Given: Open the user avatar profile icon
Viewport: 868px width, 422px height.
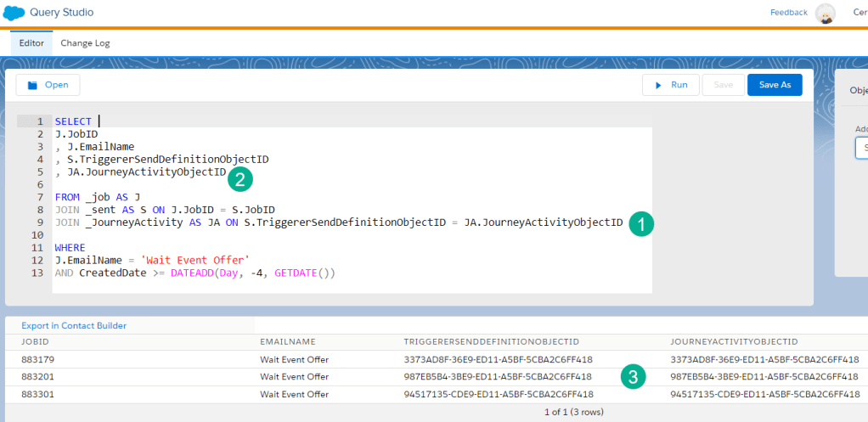Looking at the screenshot, I should 825,13.
